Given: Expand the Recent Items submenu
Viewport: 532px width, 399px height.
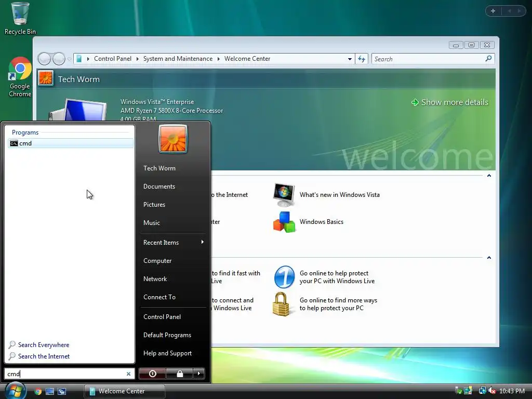Looking at the screenshot, I should click(174, 242).
